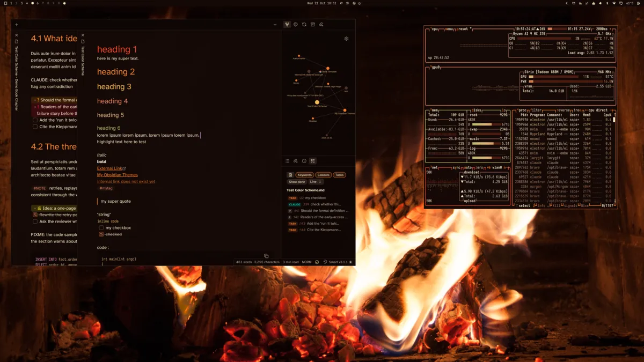Toggle the Show done button
This screenshot has width=644, height=362.
click(x=297, y=182)
